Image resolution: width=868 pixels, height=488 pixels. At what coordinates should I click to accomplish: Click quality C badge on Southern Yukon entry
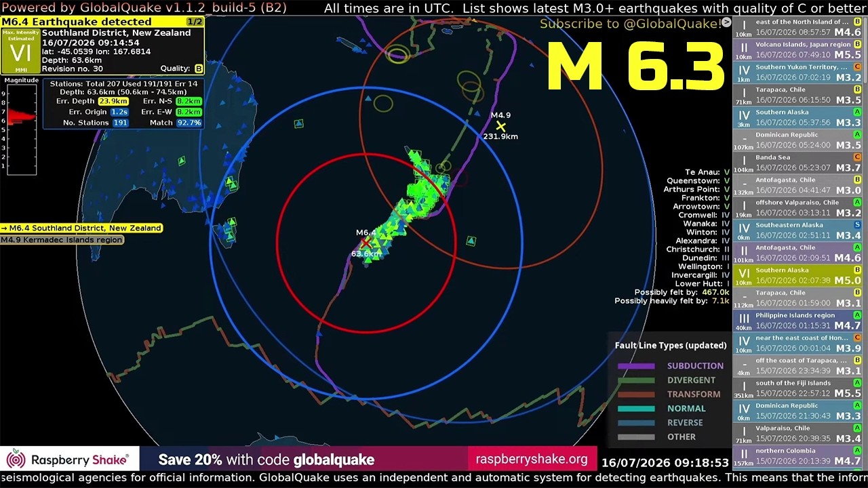coord(858,67)
